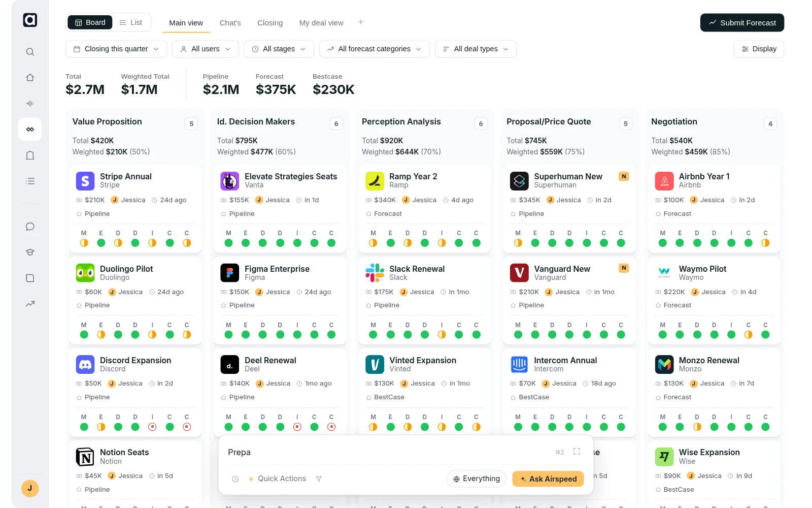Open the All stages dropdown
The image size is (812, 508).
point(279,49)
